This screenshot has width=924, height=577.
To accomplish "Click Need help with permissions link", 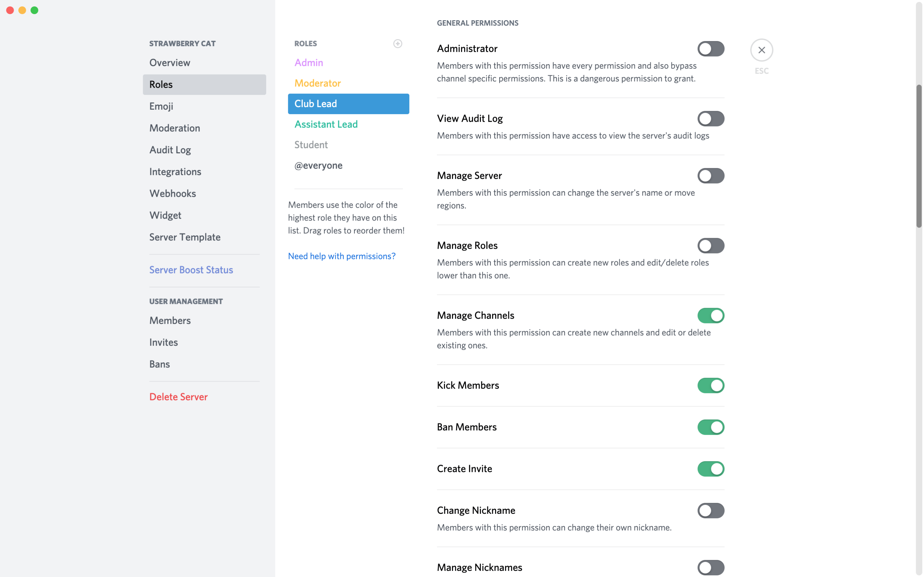I will click(342, 256).
